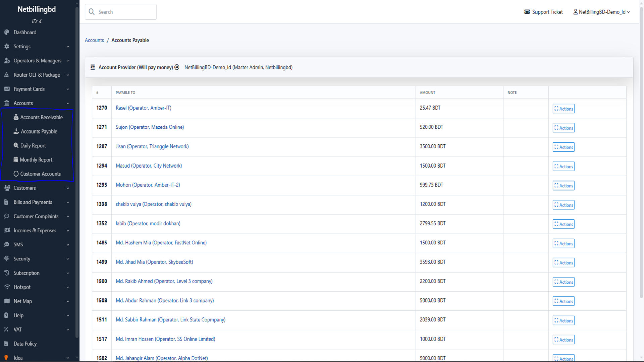Click the Dashboard palette icon in sidebar

click(x=7, y=33)
